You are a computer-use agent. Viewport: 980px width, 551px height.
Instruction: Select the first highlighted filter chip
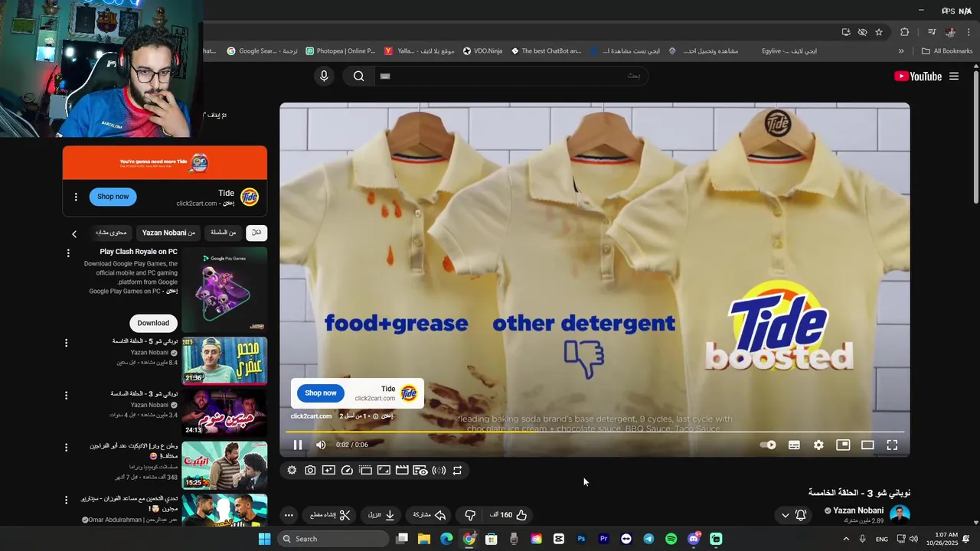click(256, 233)
